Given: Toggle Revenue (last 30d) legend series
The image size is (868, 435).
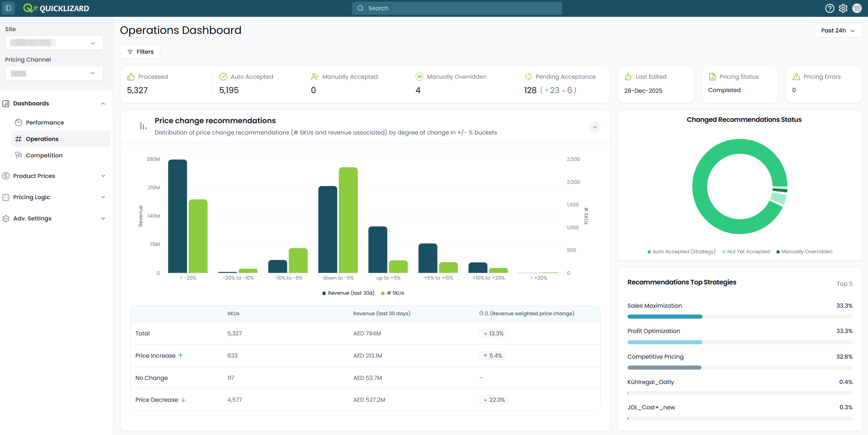Looking at the screenshot, I should [348, 293].
